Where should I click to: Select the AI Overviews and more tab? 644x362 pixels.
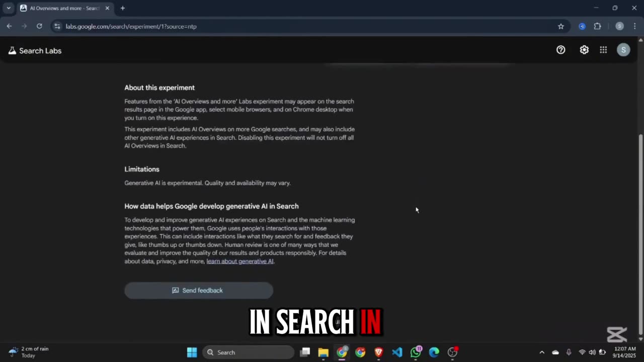coord(64,8)
